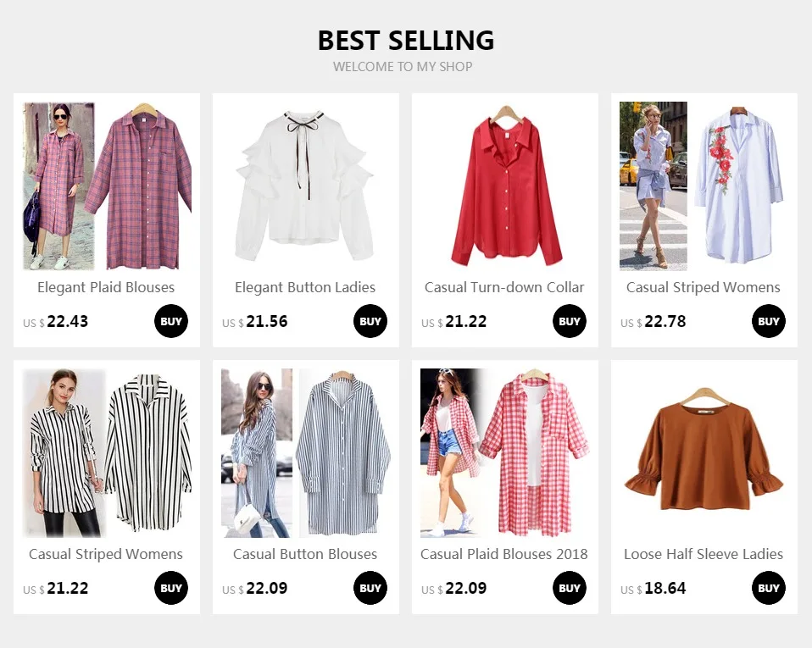Screen dimensions: 812x648
Task: Click BUY button for Casual Plaid Blouses 2018
Action: click(569, 588)
